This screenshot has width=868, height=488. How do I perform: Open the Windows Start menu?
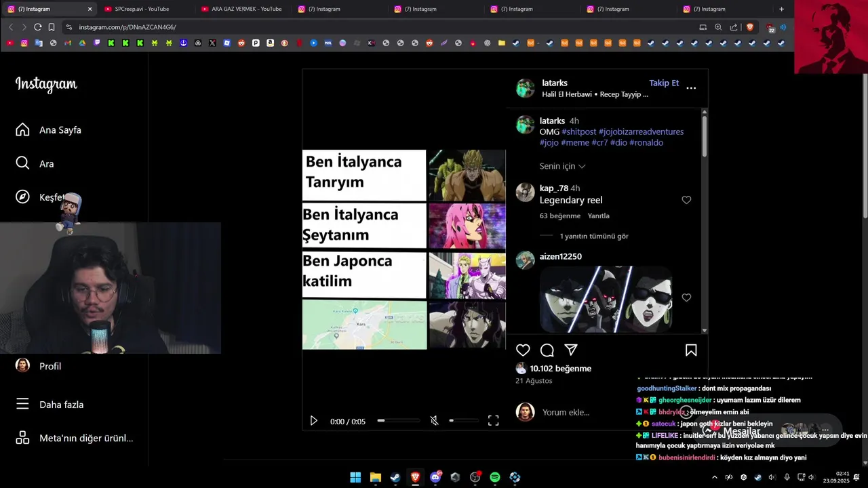pyautogui.click(x=355, y=477)
